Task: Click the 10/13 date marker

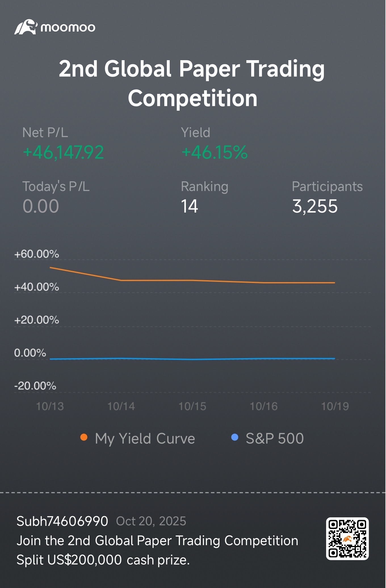Action: coord(50,406)
